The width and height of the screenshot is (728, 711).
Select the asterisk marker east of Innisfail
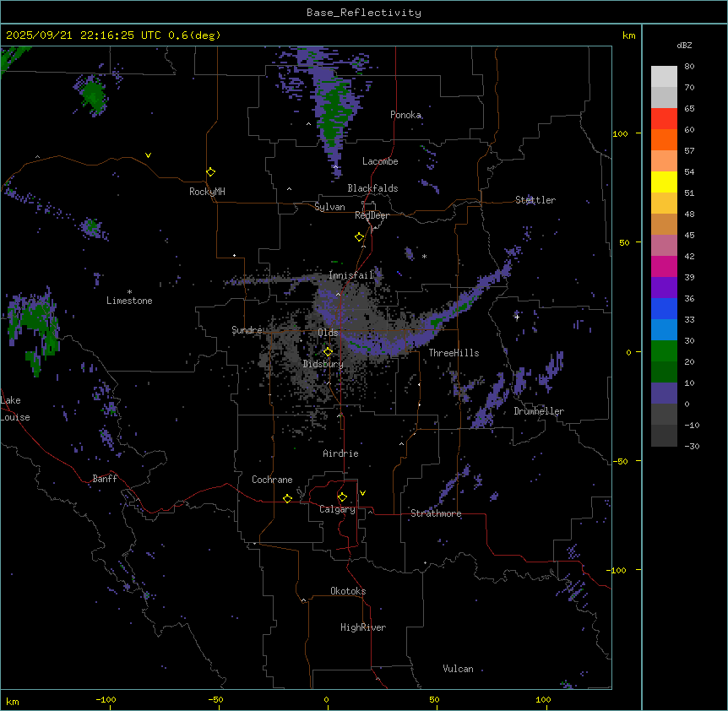[x=424, y=257]
